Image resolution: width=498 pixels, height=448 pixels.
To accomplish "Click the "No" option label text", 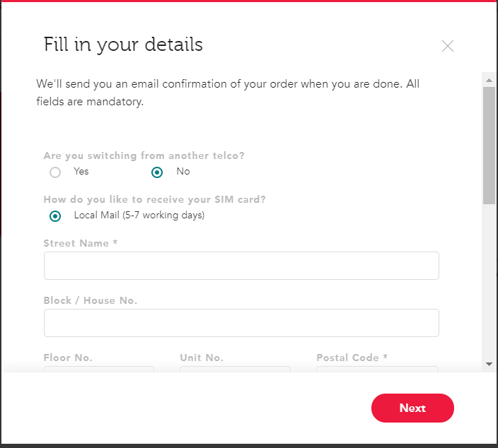I will click(183, 171).
